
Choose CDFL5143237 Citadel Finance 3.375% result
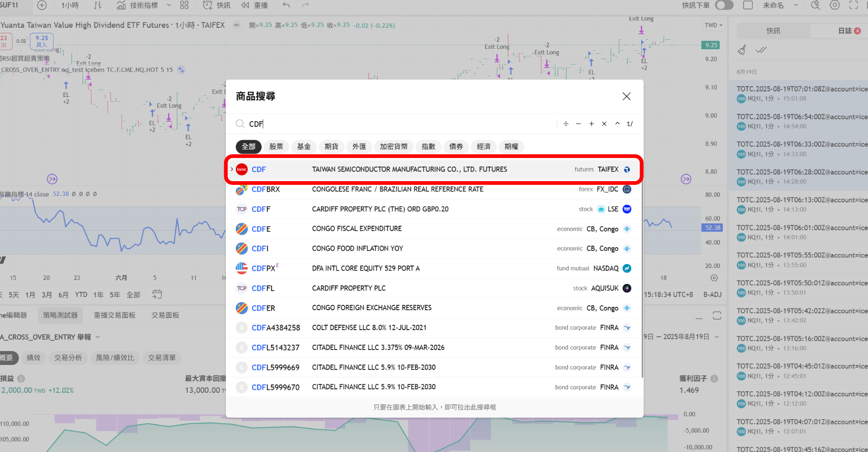[x=434, y=348]
